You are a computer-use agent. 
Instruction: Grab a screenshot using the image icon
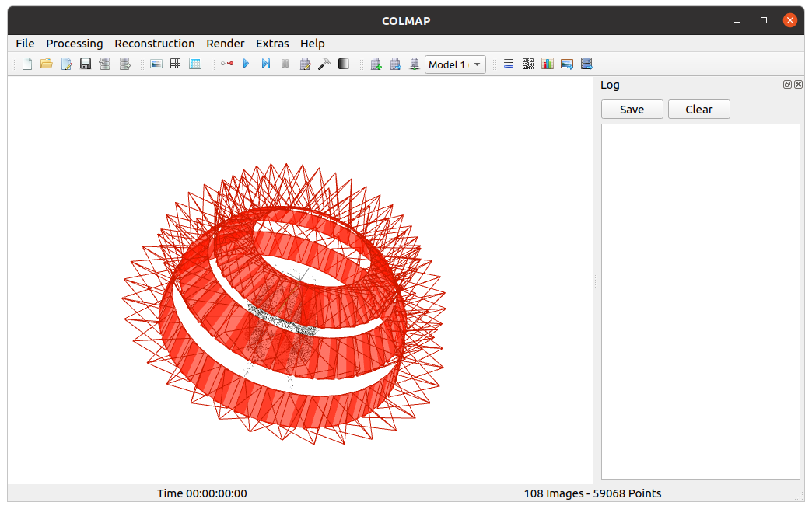566,64
